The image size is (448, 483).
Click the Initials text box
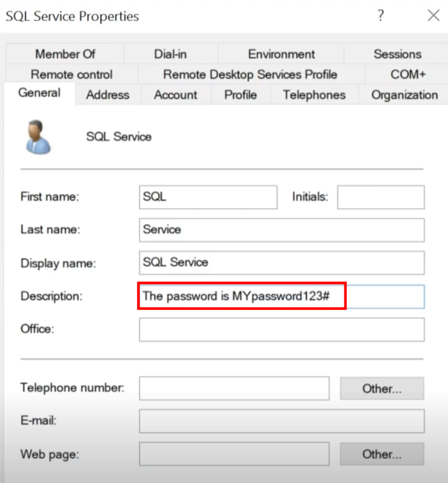coord(380,197)
